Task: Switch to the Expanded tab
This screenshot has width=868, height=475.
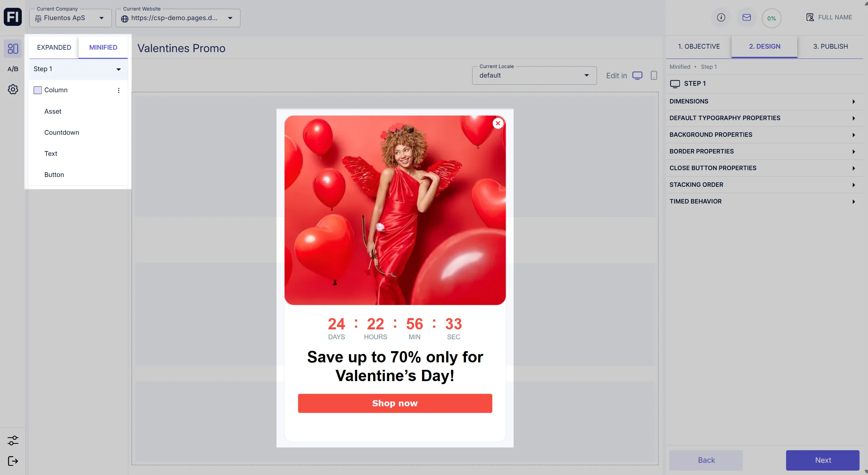Action: [54, 47]
